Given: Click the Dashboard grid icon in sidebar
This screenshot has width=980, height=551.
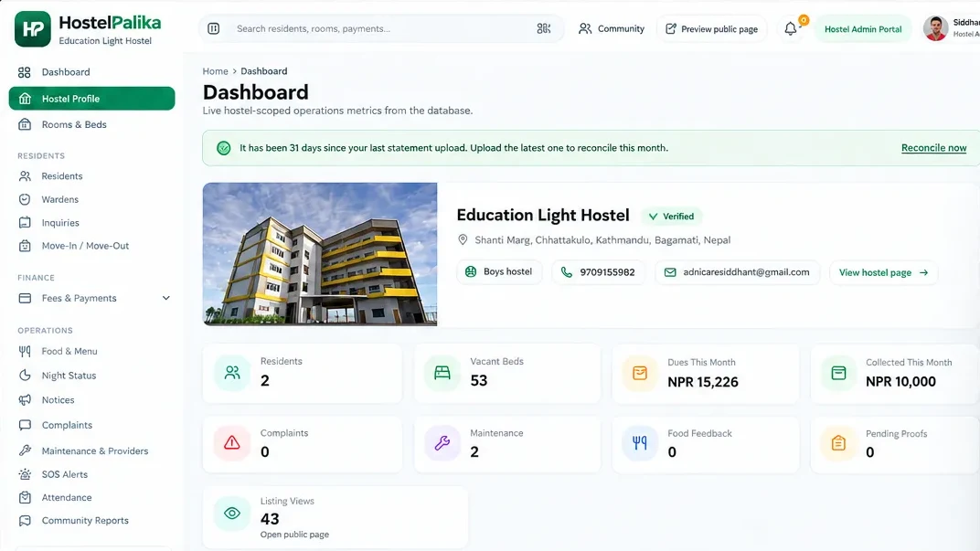Looking at the screenshot, I should pyautogui.click(x=25, y=72).
